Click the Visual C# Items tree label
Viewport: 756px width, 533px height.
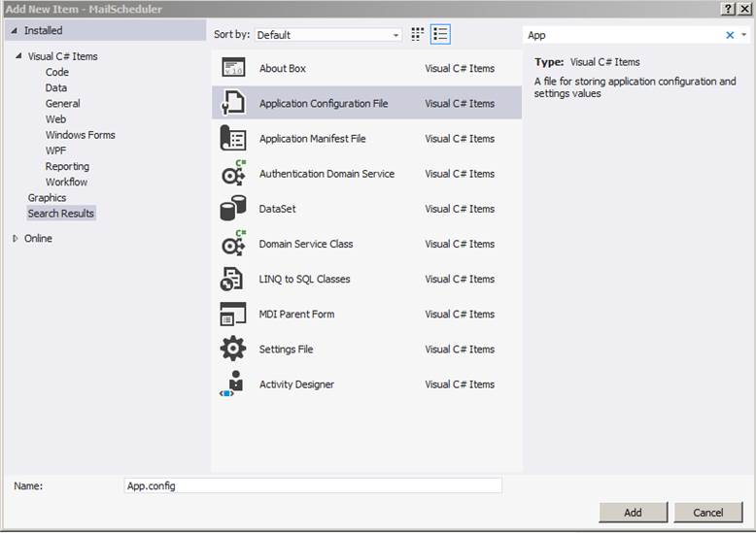(63, 56)
